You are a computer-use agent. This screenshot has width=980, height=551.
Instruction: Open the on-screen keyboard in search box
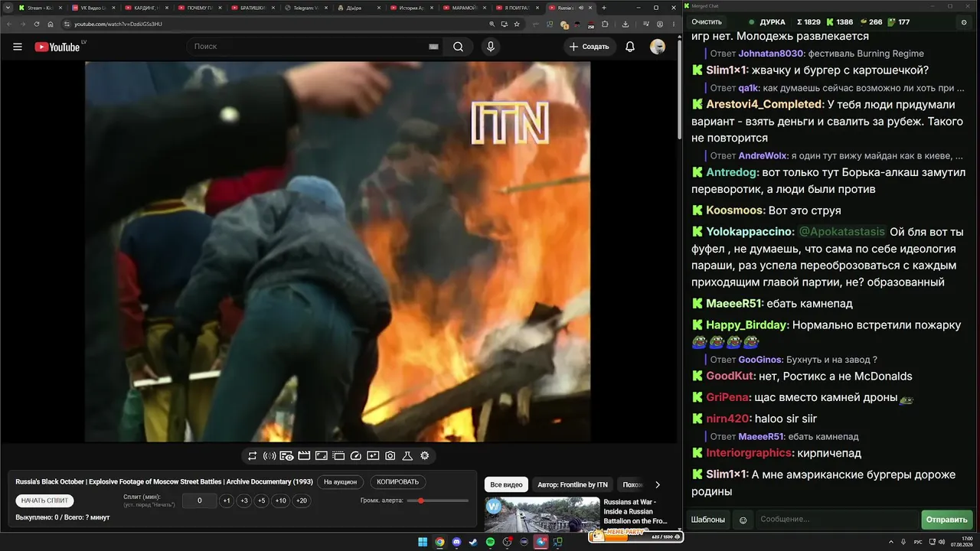[x=433, y=47]
